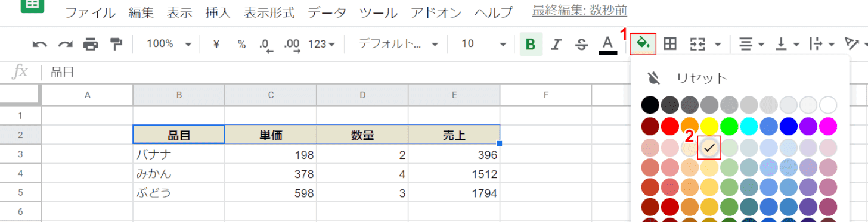Decrease decimal places icon
Viewport: 868px width, 222px height.
[266, 45]
